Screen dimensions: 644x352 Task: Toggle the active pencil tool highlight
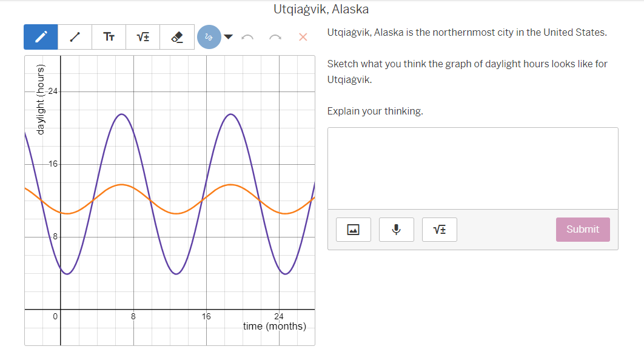tap(40, 36)
